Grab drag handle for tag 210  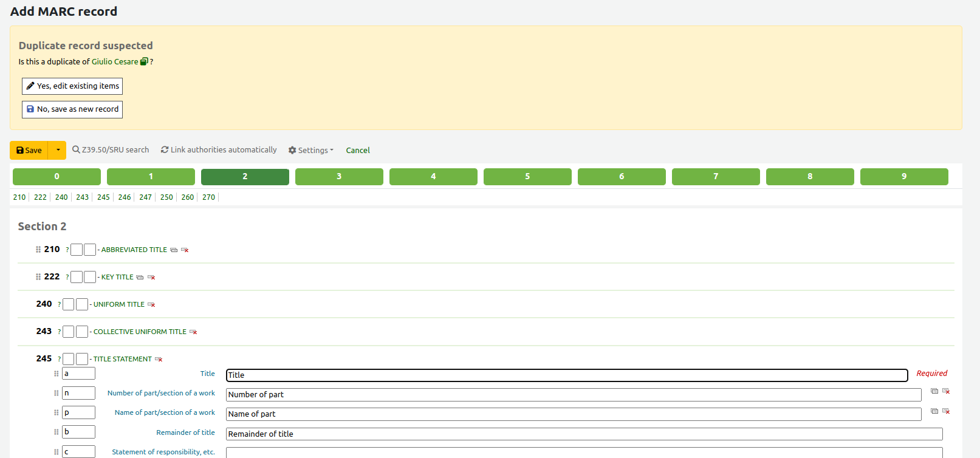pos(38,250)
